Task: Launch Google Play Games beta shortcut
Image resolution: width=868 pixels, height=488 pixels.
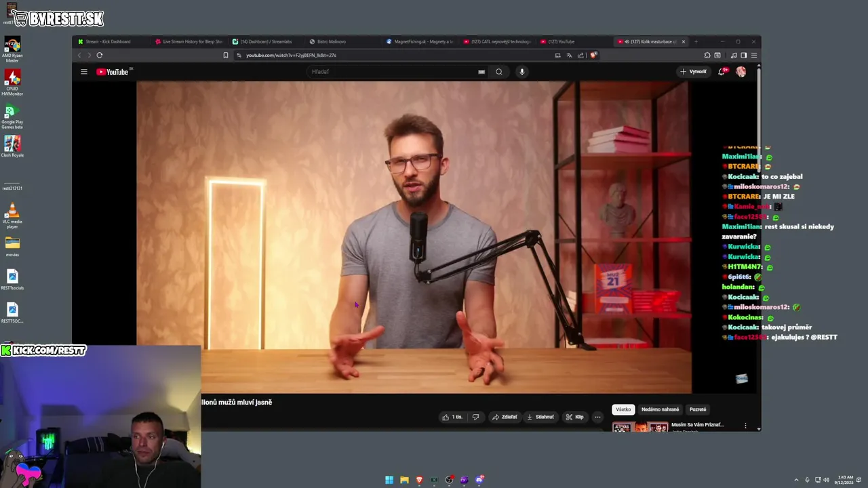Action: point(12,116)
